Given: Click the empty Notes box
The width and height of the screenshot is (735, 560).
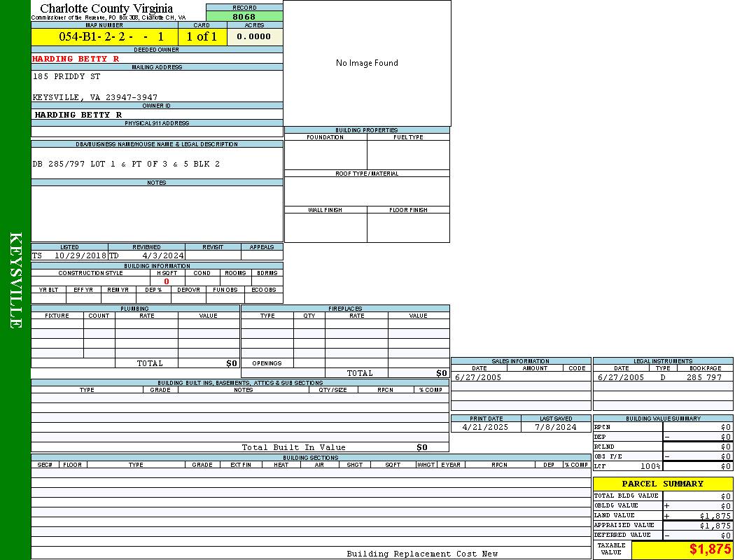Looking at the screenshot, I should tap(157, 213).
